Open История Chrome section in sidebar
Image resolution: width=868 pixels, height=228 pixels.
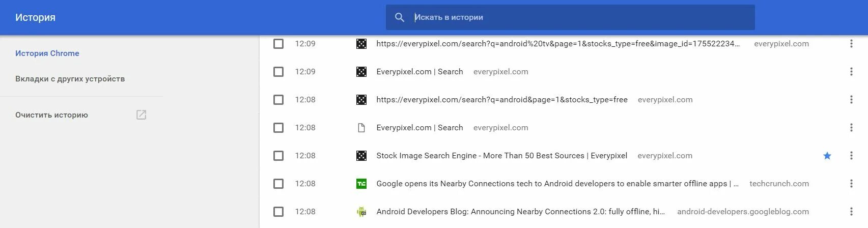[x=47, y=53]
